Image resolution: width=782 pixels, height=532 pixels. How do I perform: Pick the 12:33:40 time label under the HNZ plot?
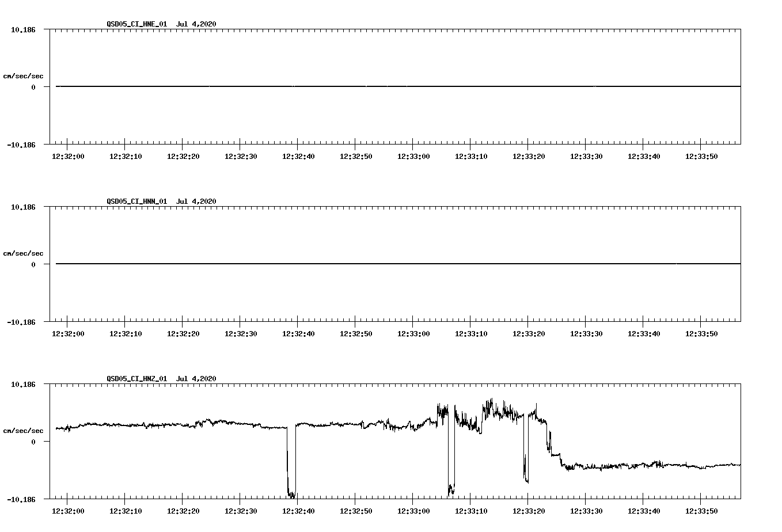click(x=644, y=511)
